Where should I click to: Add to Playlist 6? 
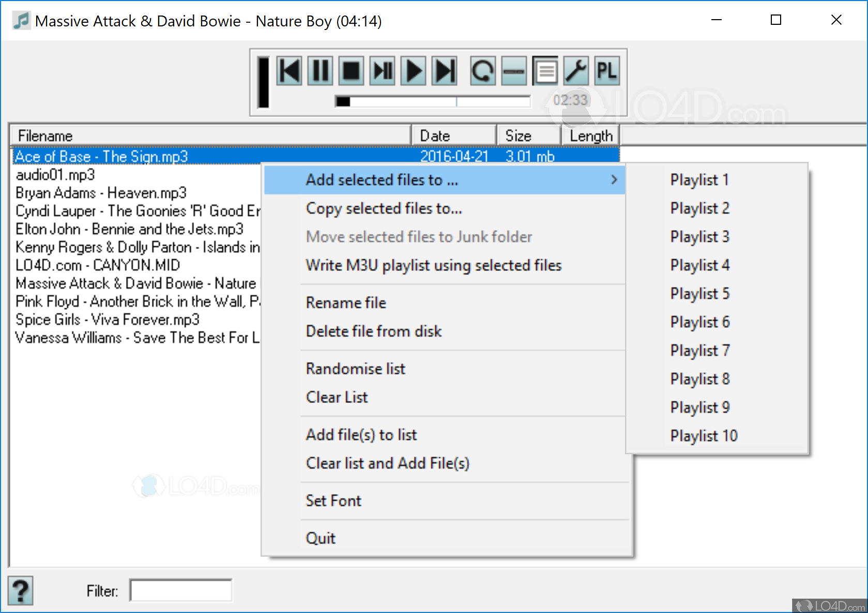(717, 322)
